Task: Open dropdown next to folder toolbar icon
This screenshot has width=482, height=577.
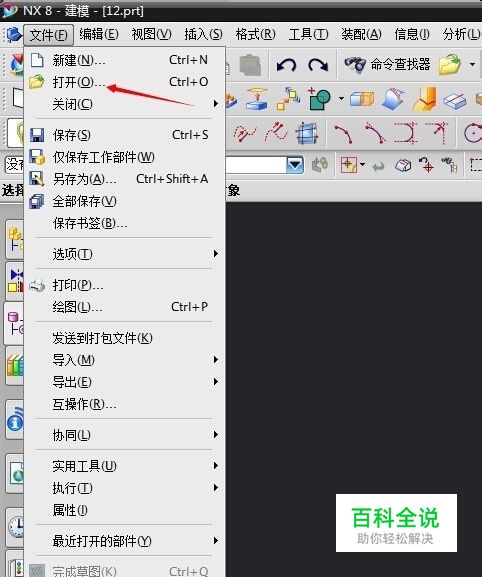Action: 472,65
